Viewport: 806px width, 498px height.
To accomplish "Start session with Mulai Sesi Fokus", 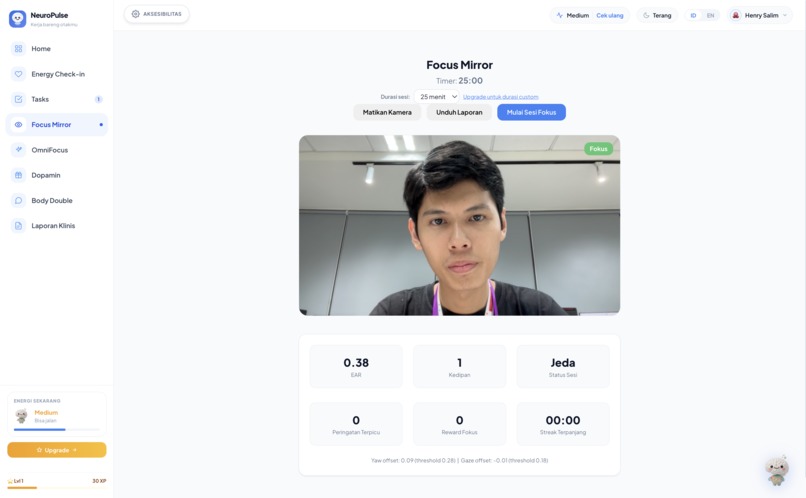I will click(x=532, y=112).
